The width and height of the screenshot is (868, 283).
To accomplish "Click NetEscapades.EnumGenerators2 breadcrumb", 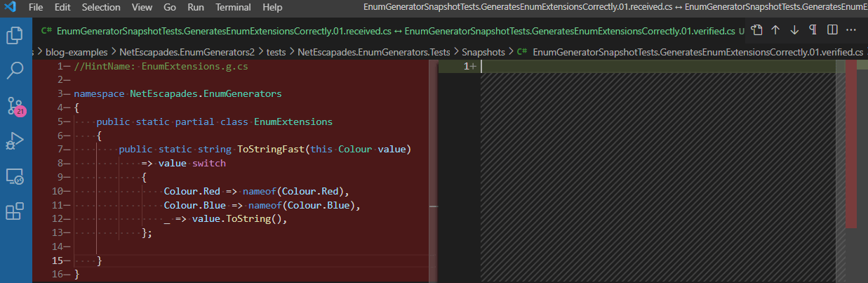I will [x=186, y=52].
